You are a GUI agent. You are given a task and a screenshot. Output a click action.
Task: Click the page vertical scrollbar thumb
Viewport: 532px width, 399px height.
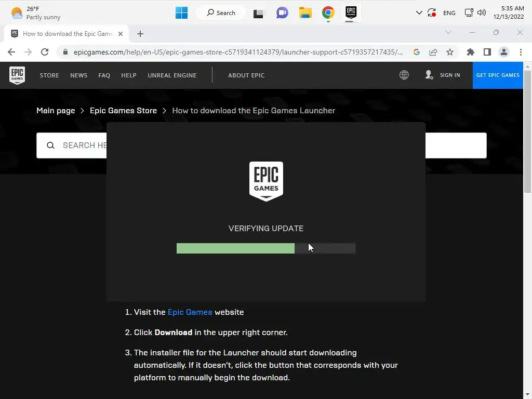coord(527,131)
